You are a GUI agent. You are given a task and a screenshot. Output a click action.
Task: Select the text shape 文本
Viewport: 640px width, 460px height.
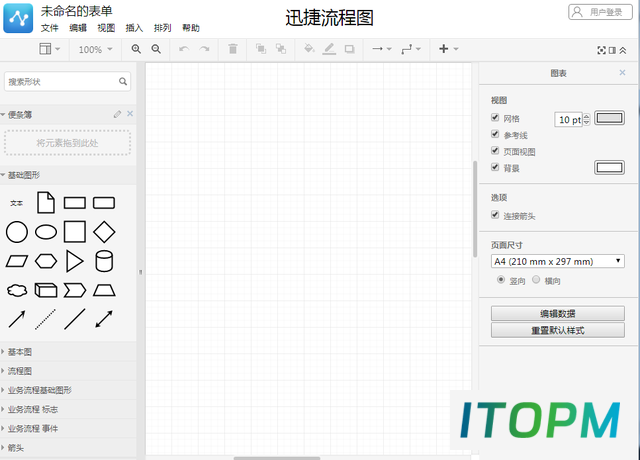tap(17, 203)
